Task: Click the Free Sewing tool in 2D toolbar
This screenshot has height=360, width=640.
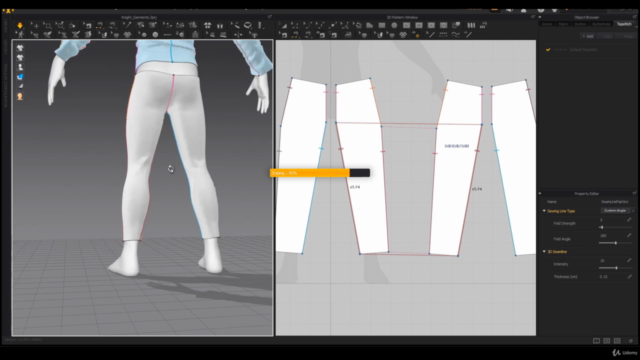Action: [308, 35]
